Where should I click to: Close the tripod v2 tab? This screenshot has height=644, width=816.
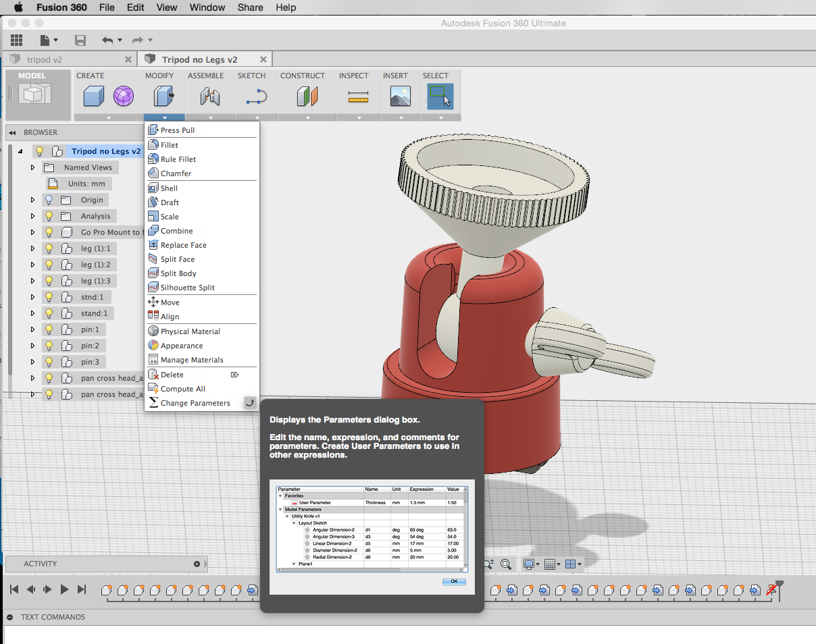pyautogui.click(x=128, y=59)
